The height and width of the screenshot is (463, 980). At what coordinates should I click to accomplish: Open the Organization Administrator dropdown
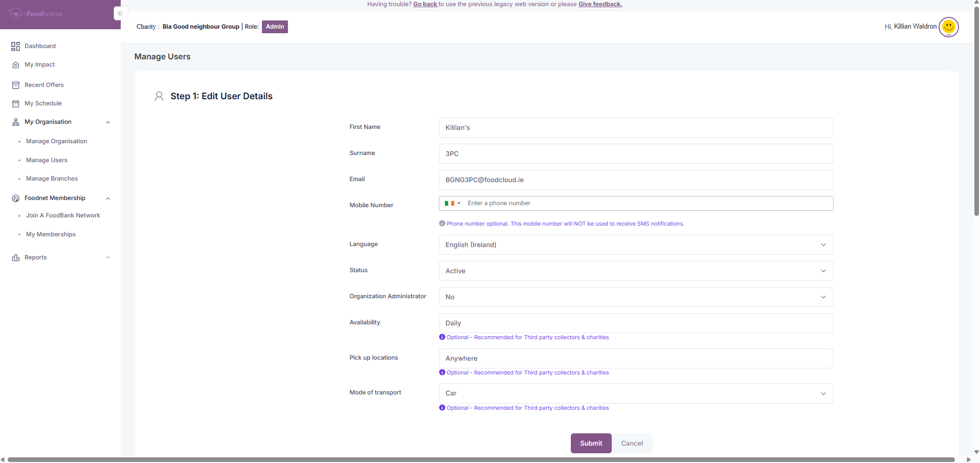coord(636,297)
